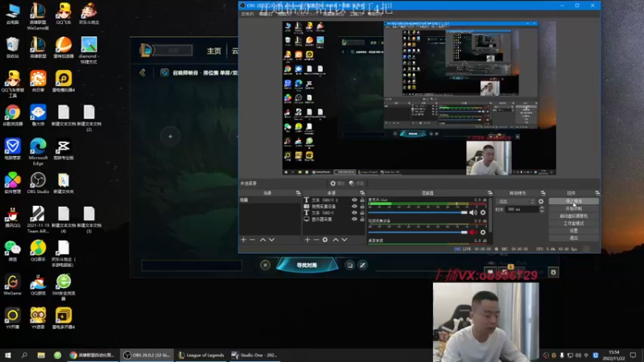Select the 场景 scene row in scenes list

click(x=270, y=200)
